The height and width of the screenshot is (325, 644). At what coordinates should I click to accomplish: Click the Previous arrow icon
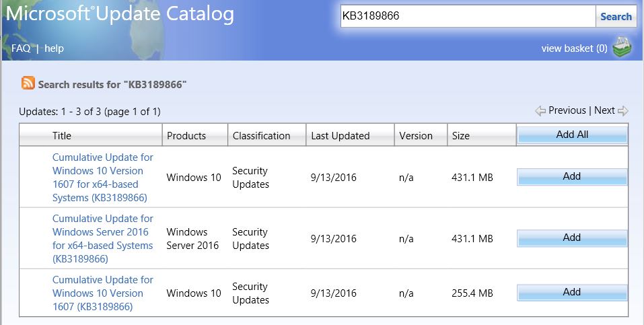pyautogui.click(x=540, y=111)
